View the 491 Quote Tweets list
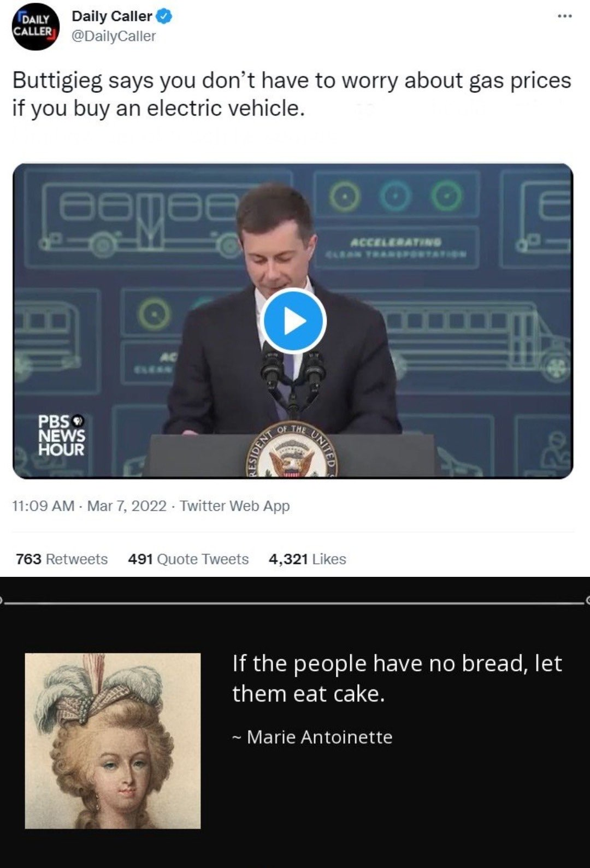 pos(188,559)
